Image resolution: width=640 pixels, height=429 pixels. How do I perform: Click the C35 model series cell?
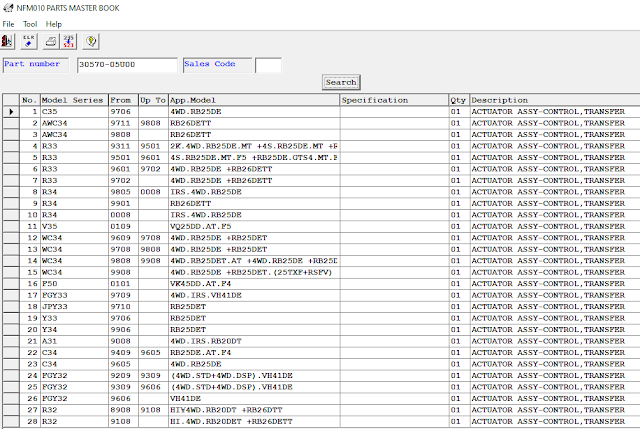click(74, 111)
